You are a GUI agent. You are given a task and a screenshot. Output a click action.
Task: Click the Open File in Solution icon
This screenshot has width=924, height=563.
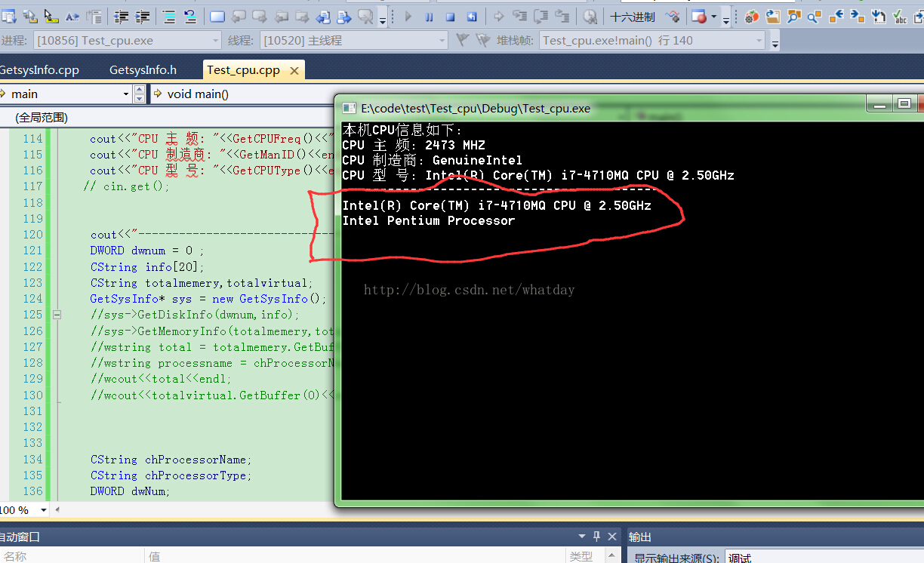[x=773, y=17]
